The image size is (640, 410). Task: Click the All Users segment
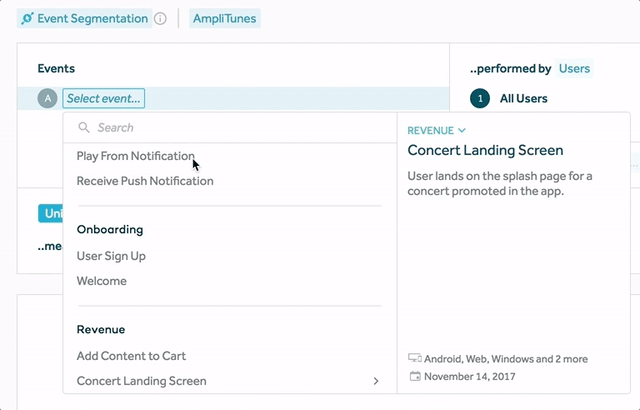click(523, 98)
